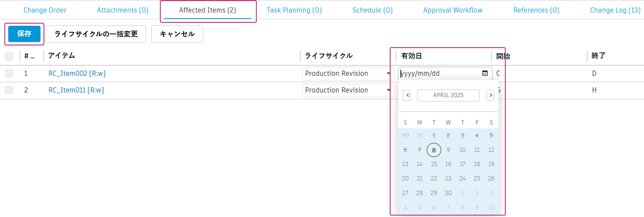
Task: Focus the yyyy/mm/dd date input field
Action: tap(439, 73)
